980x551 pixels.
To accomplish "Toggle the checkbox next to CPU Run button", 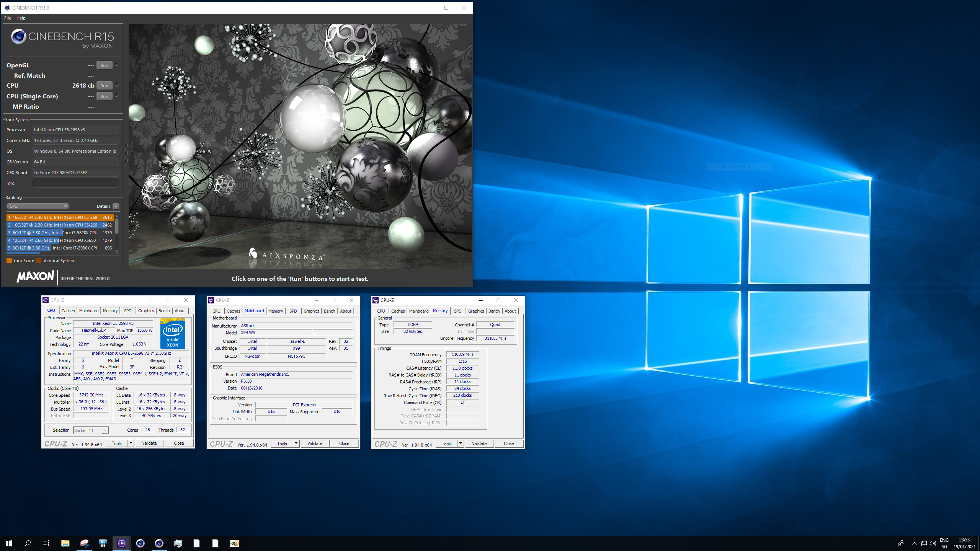I will (x=117, y=85).
